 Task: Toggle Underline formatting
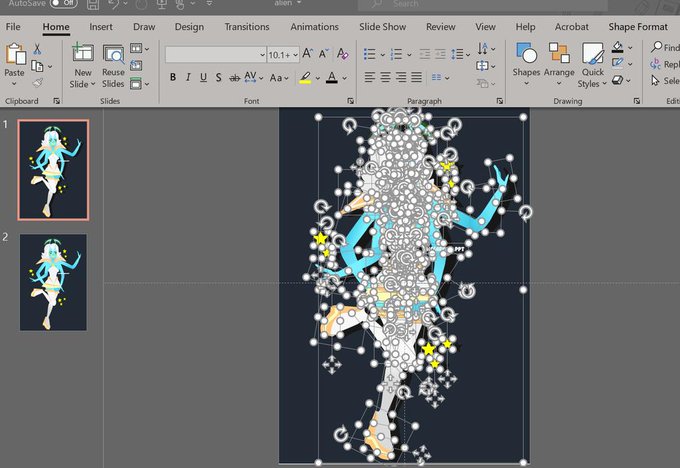[x=203, y=78]
